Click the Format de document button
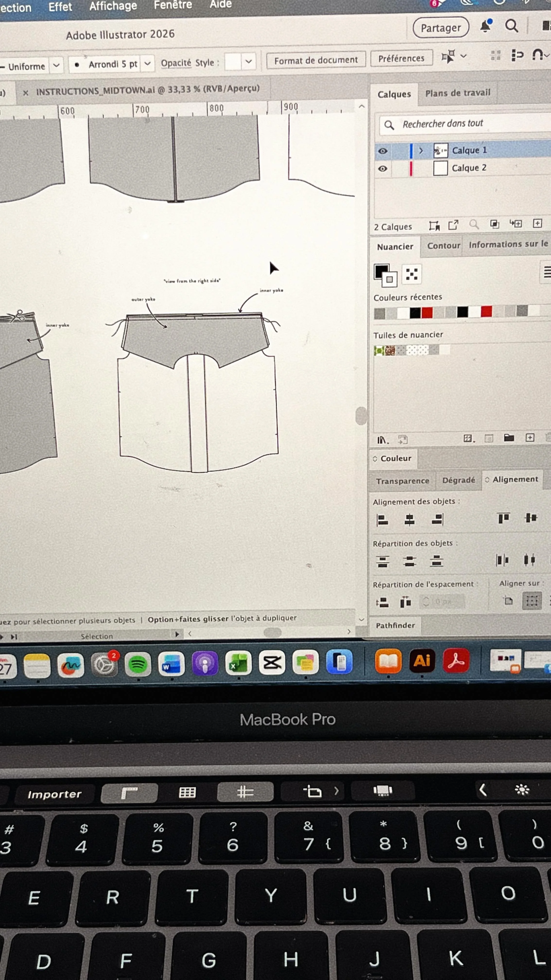Screen dimensions: 551x980 pos(316,60)
